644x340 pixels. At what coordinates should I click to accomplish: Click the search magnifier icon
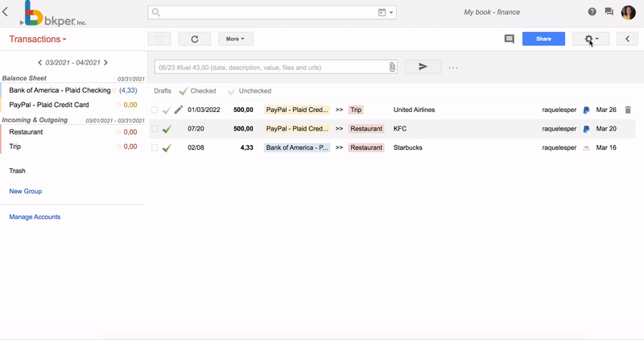point(156,12)
